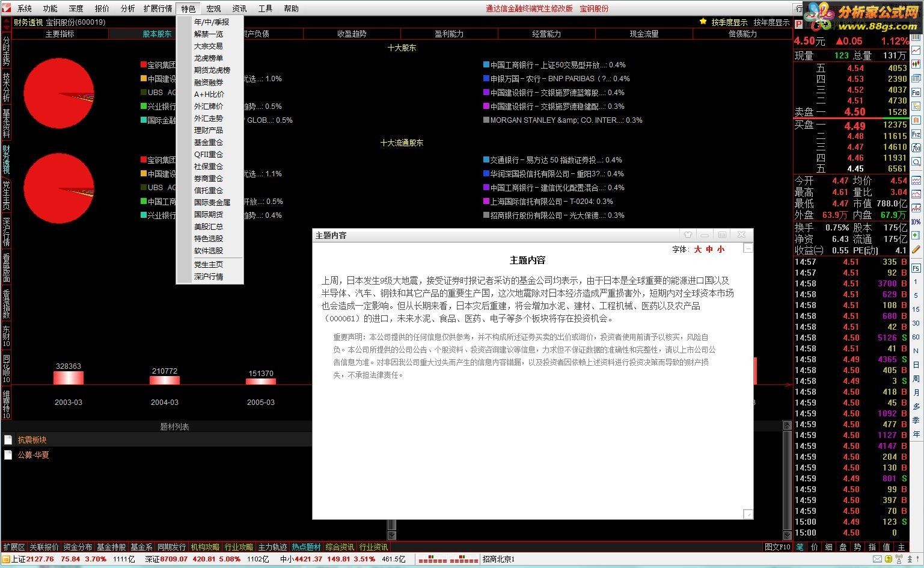Click the 上证 index icon in status bar

[6, 559]
